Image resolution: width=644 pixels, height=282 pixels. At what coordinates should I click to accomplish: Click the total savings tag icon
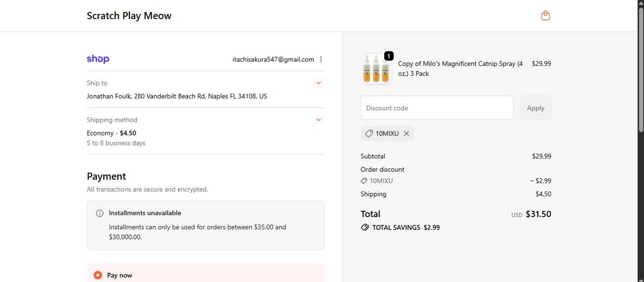click(365, 227)
